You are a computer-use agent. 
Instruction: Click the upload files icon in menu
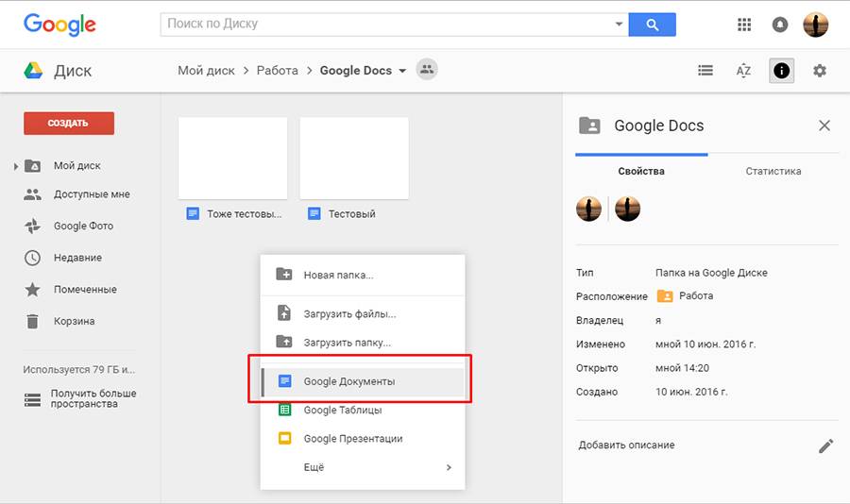pos(284,313)
